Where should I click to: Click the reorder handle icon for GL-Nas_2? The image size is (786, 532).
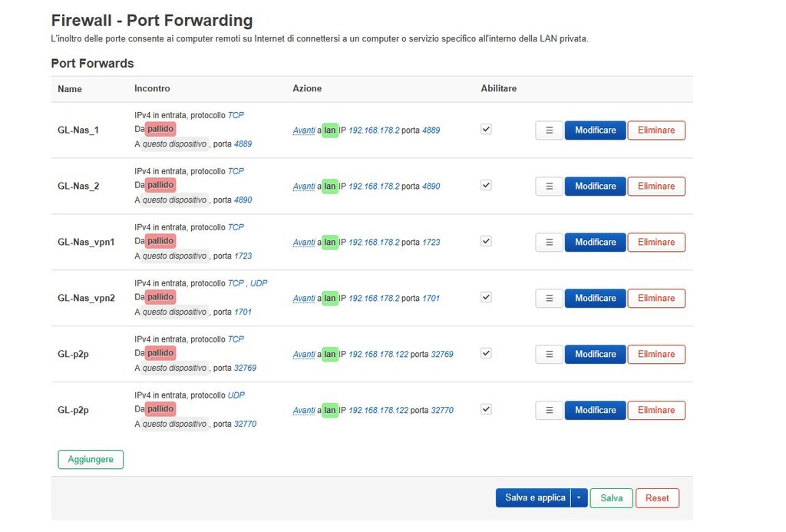point(549,187)
